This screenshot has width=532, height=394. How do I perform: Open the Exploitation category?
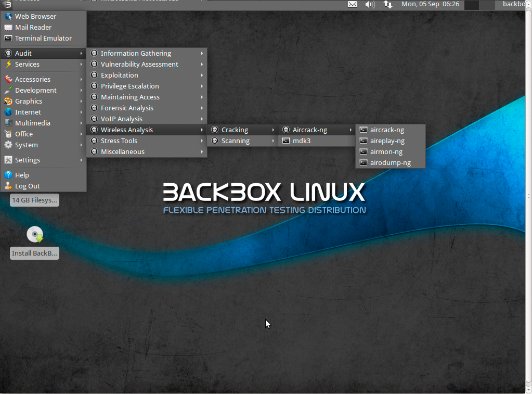click(147, 75)
